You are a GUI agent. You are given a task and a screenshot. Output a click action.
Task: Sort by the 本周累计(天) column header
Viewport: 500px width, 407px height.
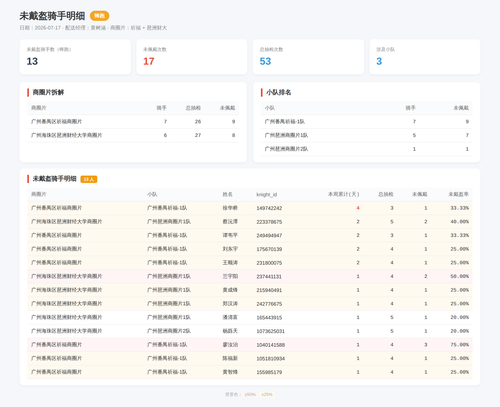(344, 194)
